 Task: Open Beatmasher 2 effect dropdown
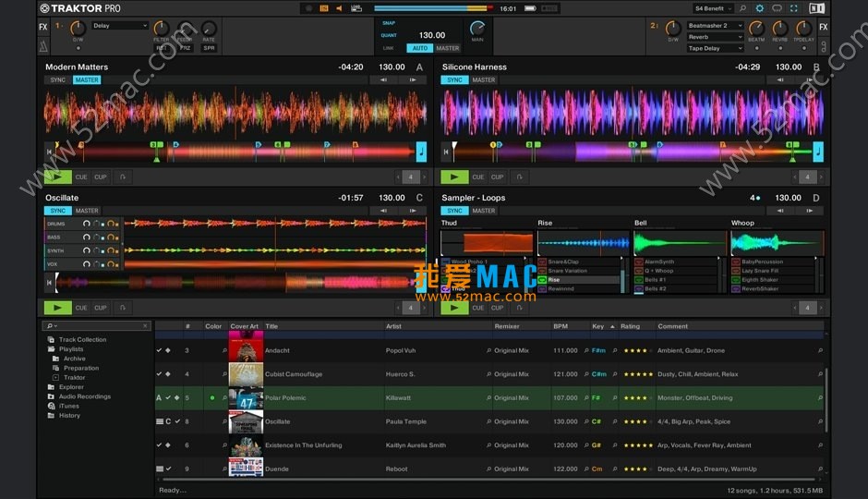coord(715,26)
